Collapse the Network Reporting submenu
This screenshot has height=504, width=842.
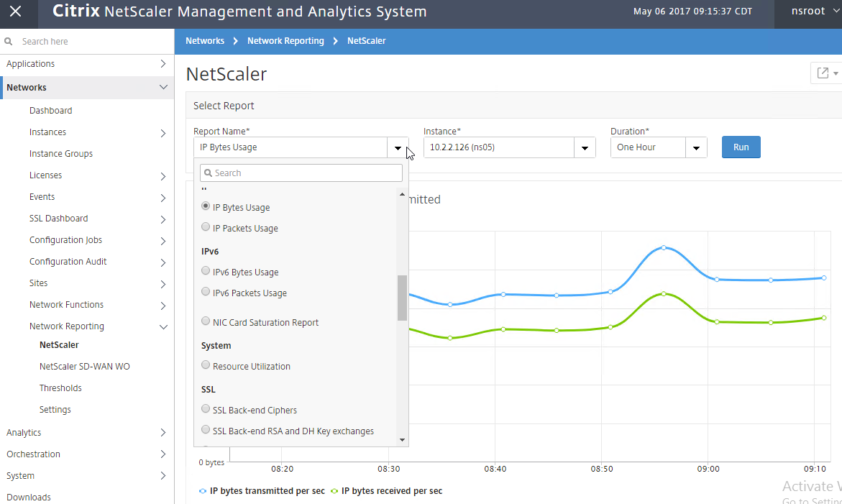(x=163, y=327)
